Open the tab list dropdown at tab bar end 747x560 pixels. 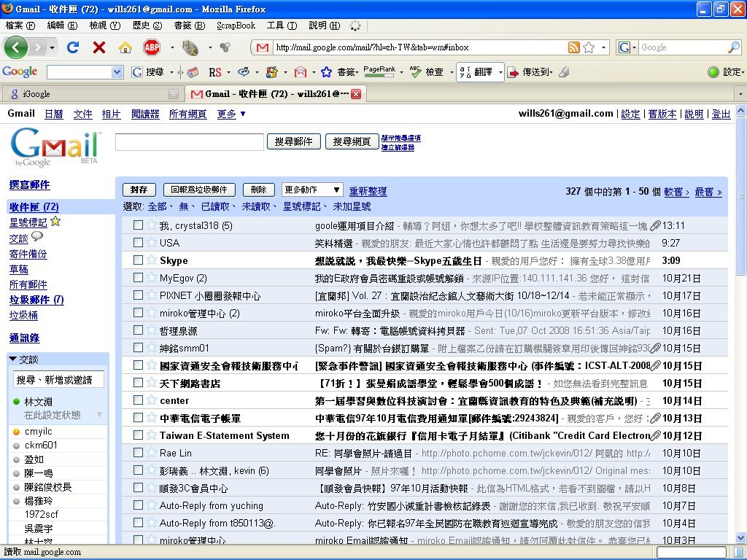(740, 94)
